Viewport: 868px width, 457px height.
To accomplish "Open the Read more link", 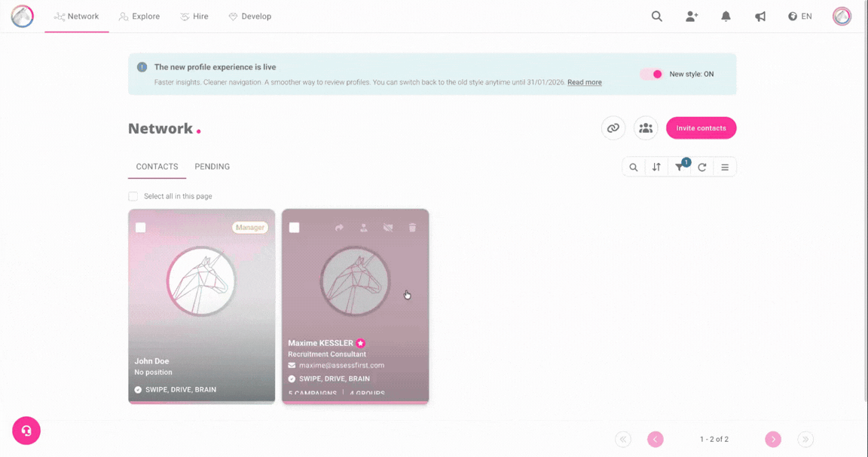I will click(584, 82).
